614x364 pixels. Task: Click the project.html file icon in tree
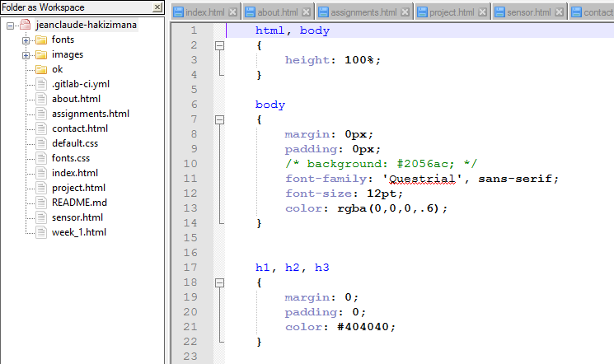41,189
